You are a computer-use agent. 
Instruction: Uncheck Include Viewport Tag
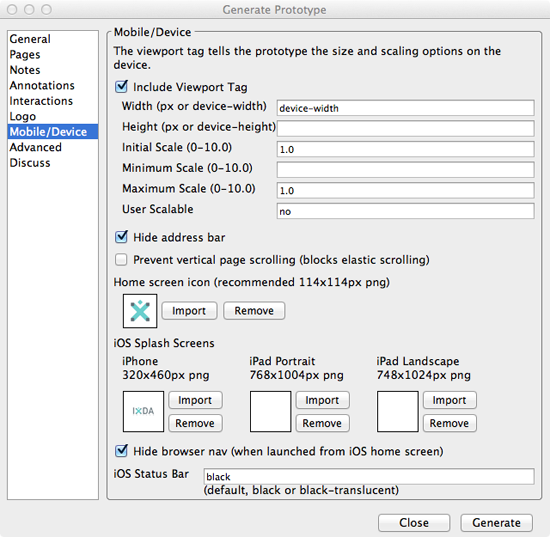coord(121,87)
